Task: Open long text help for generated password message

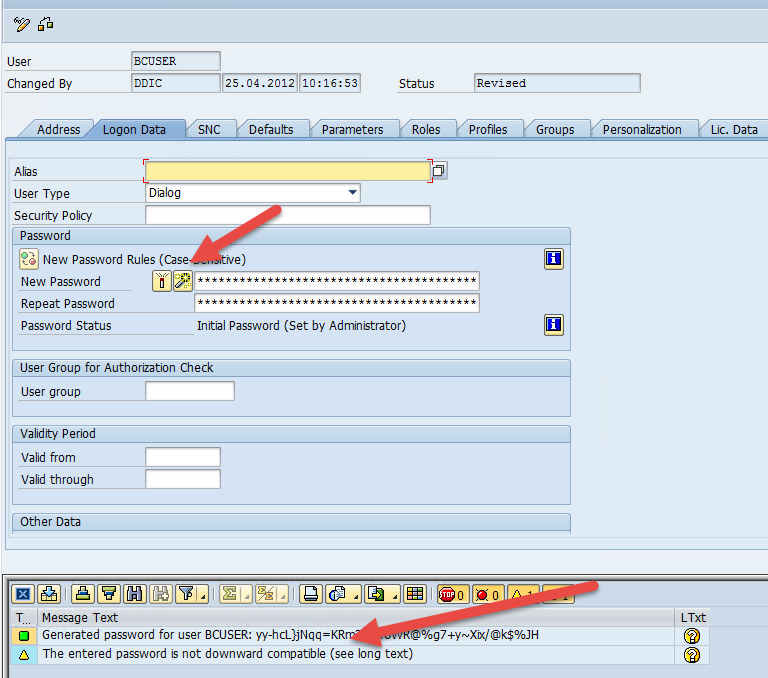Action: (x=691, y=635)
